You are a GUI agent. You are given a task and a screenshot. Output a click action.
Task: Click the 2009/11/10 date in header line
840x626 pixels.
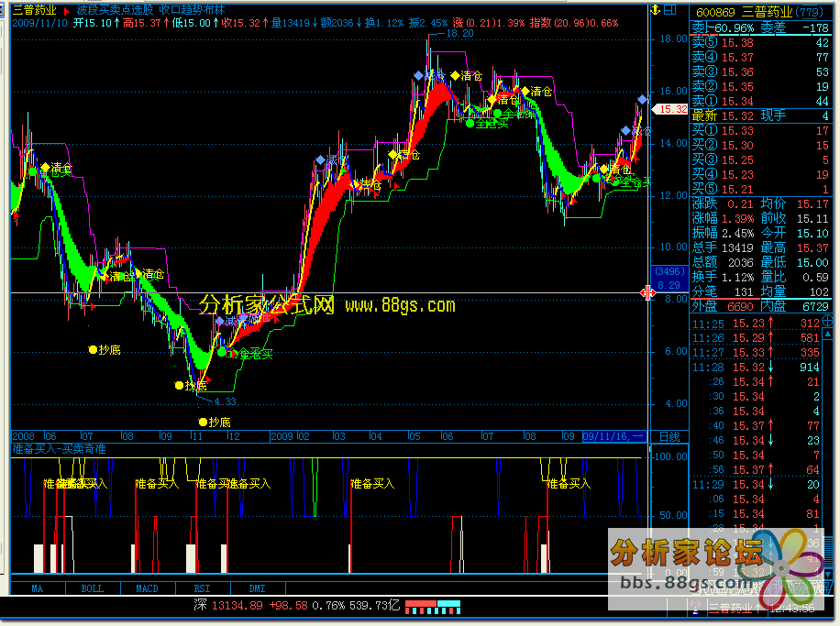39,23
